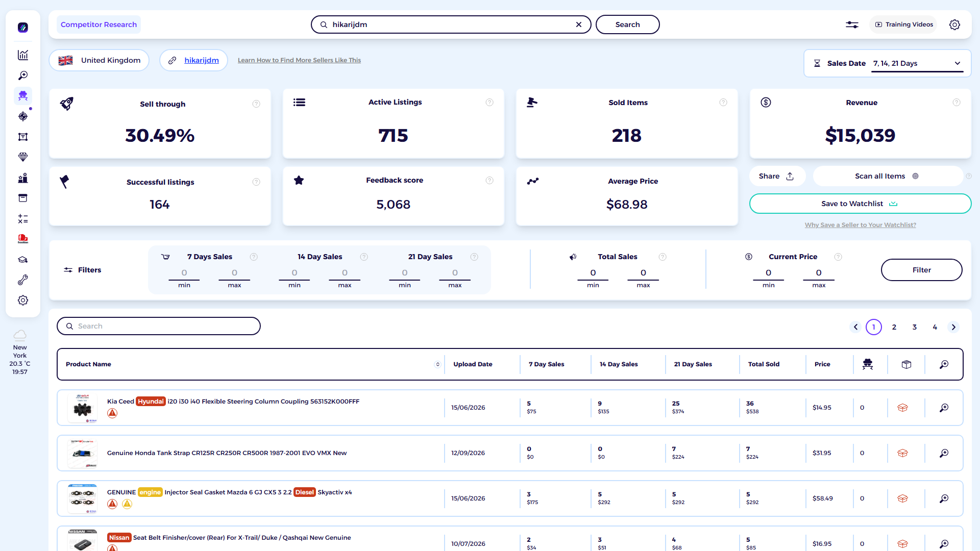Click Total Sold column header

pyautogui.click(x=764, y=364)
